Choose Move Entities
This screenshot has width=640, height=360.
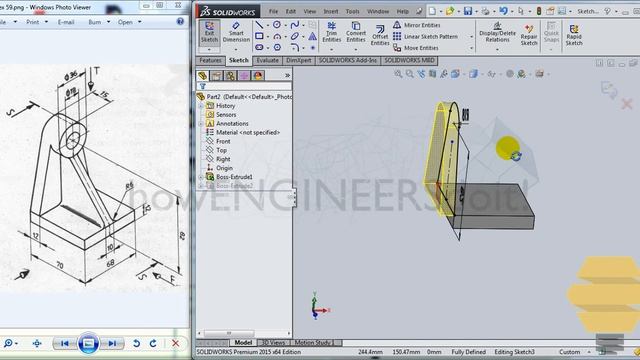coord(416,48)
